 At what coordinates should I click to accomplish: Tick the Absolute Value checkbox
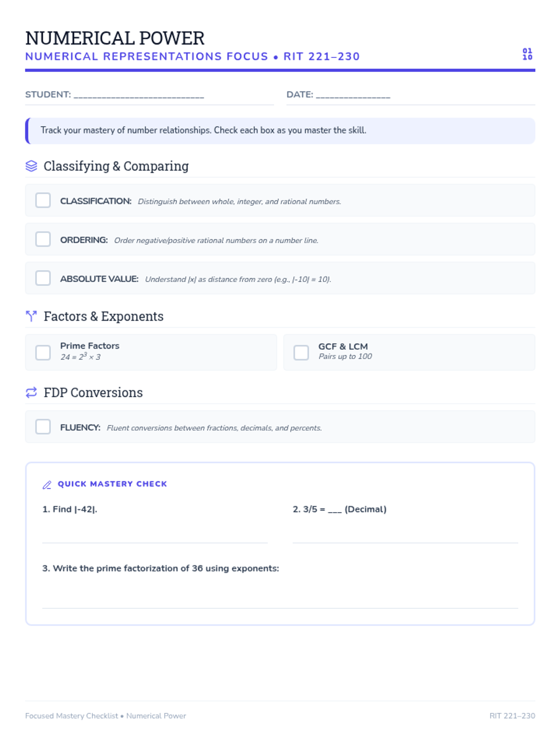coord(43,278)
